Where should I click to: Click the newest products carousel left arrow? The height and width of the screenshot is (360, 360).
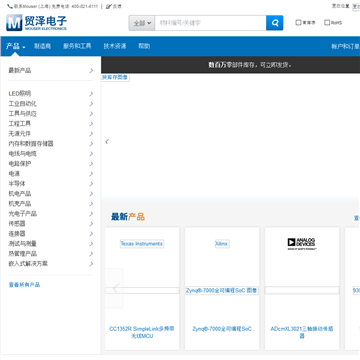(116, 288)
